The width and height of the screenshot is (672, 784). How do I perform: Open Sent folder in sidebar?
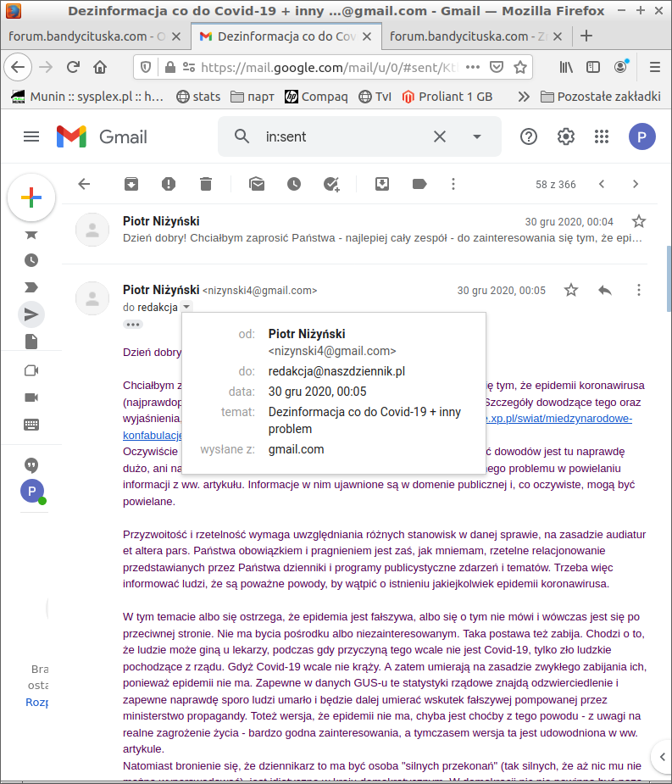(x=31, y=314)
